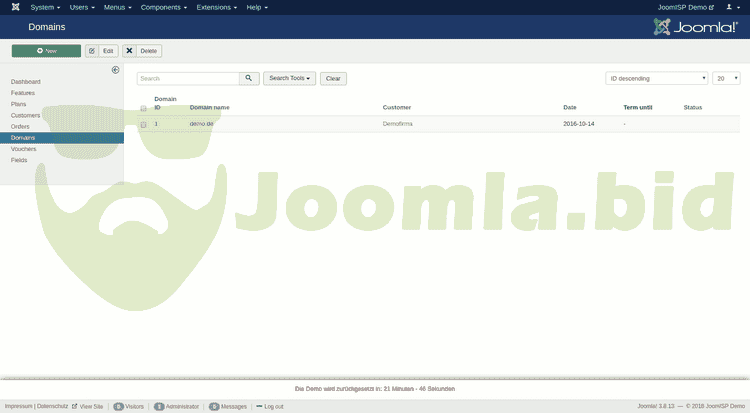This screenshot has width=750, height=413.
Task: Click the Edit toolbar button
Action: 102,50
